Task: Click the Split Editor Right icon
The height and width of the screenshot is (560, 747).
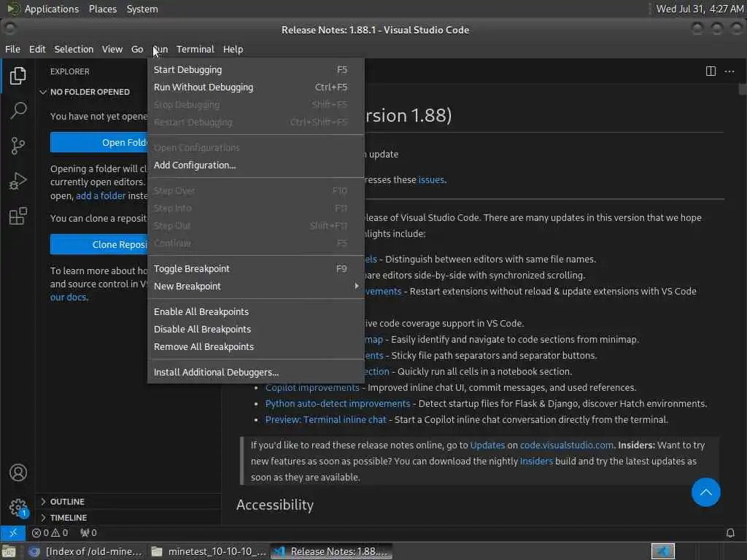Action: [x=711, y=71]
